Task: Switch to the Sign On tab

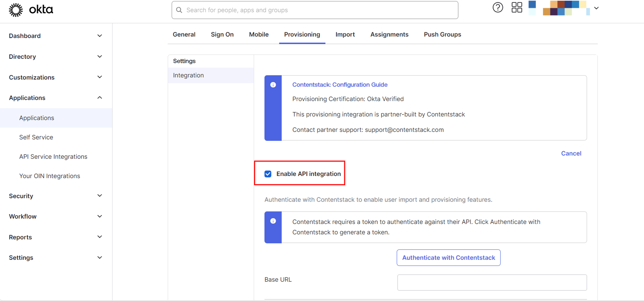Action: 222,35
